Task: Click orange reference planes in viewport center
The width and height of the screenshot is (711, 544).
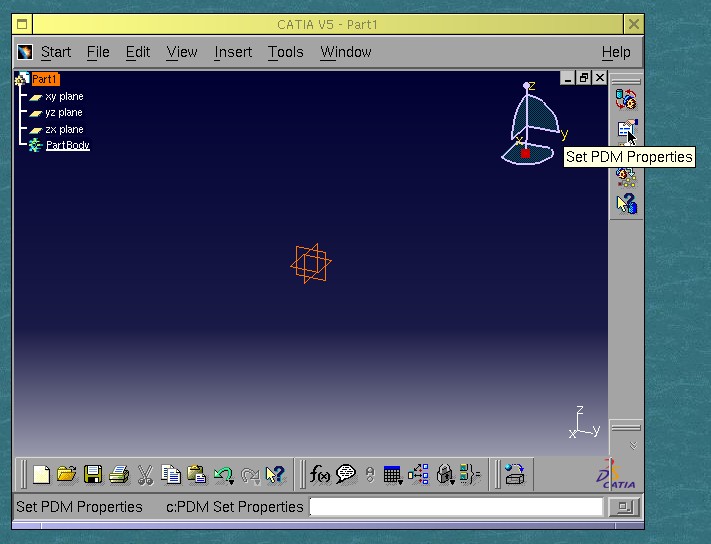Action: [x=311, y=263]
